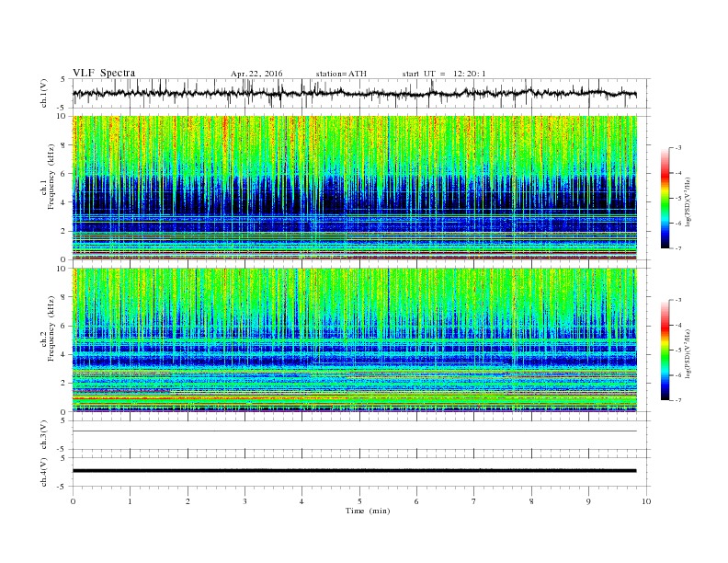Image resolution: width=728 pixels, height=563 pixels.
Task: Click the "6" kHz tick on ch.2 frequency axis
Action: pyautogui.click(x=64, y=326)
